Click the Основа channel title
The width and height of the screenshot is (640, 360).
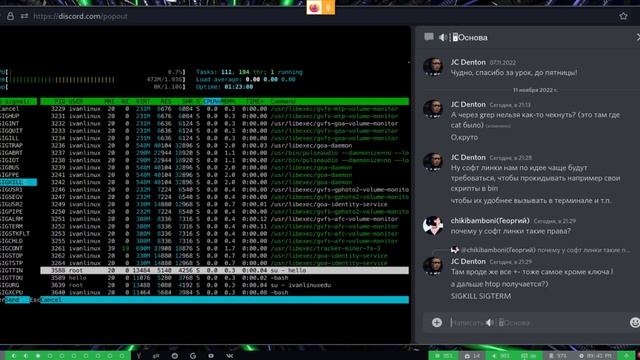tap(473, 38)
